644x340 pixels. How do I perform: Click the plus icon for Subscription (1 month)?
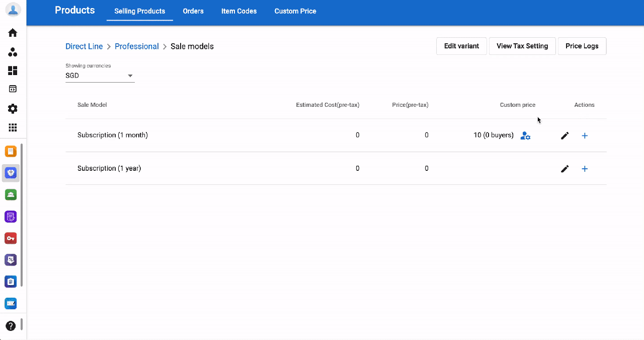(x=585, y=135)
